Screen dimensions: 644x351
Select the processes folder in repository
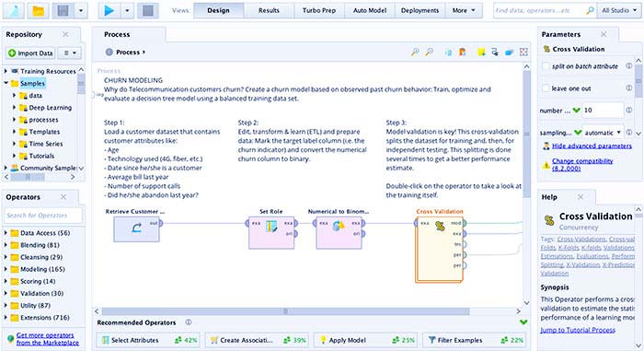43,120
